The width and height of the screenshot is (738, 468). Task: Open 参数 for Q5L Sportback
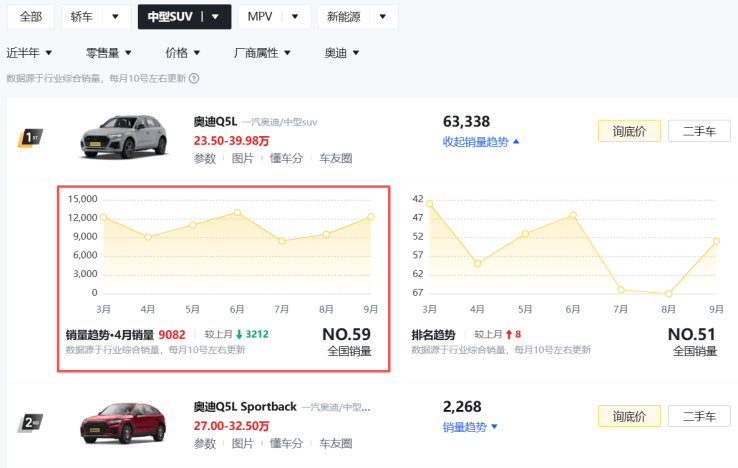(205, 444)
